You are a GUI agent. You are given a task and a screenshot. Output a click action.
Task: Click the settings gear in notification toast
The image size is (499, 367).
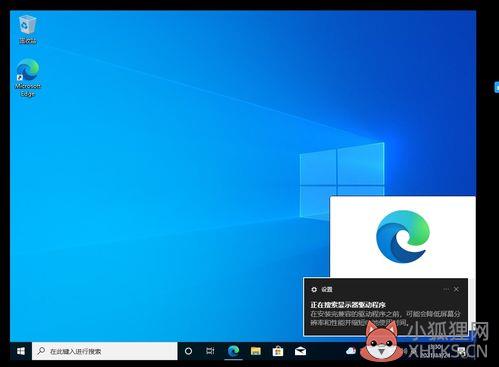pyautogui.click(x=314, y=289)
